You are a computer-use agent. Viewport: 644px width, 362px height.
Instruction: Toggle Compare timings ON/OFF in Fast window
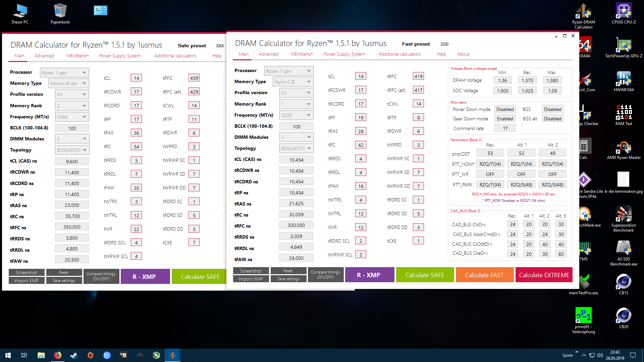click(x=325, y=275)
